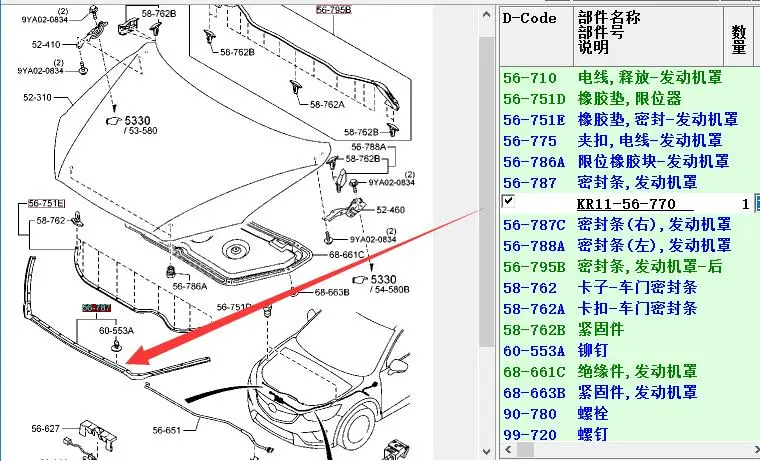This screenshot has width=760, height=461.
Task: Click the 68-663B label in diagram
Action: click(x=332, y=292)
